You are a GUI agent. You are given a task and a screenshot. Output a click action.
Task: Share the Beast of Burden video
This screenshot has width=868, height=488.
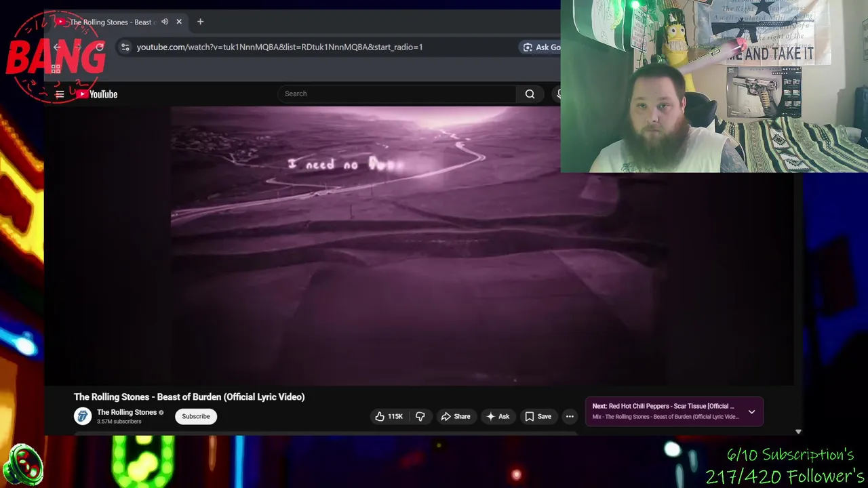point(456,416)
